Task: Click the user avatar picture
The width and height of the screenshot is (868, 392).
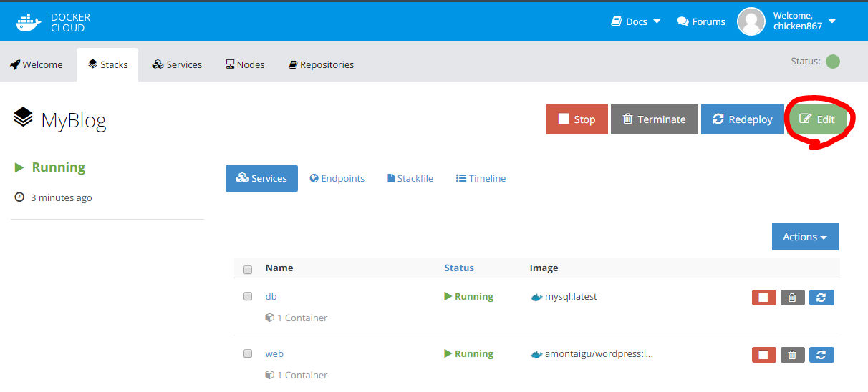Action: (x=751, y=21)
